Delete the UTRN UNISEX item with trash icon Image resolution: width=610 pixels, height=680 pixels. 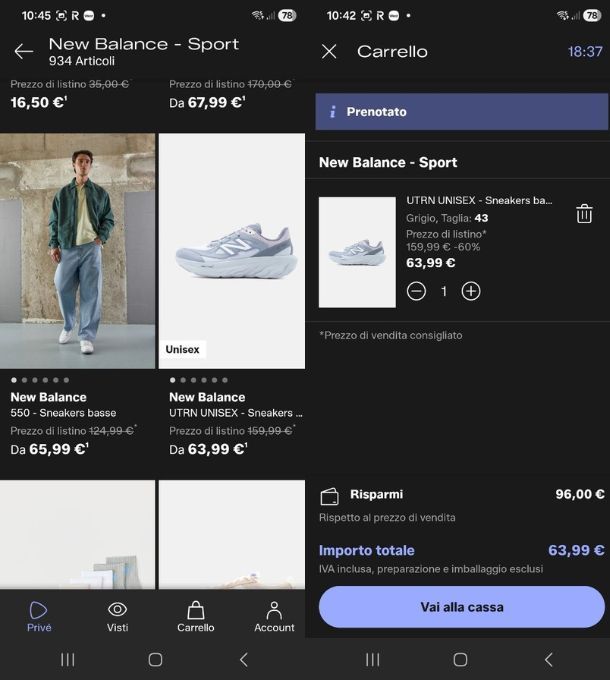[584, 213]
